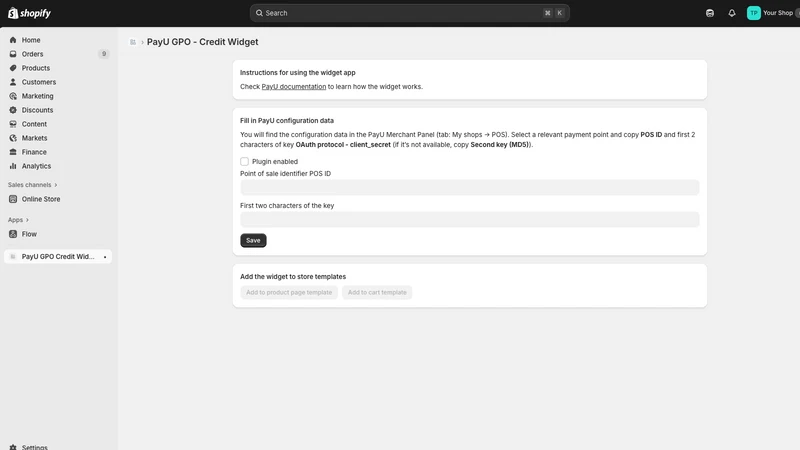Viewport: 800px width, 450px height.
Task: Click the Online Store icon
Action: coord(13,199)
